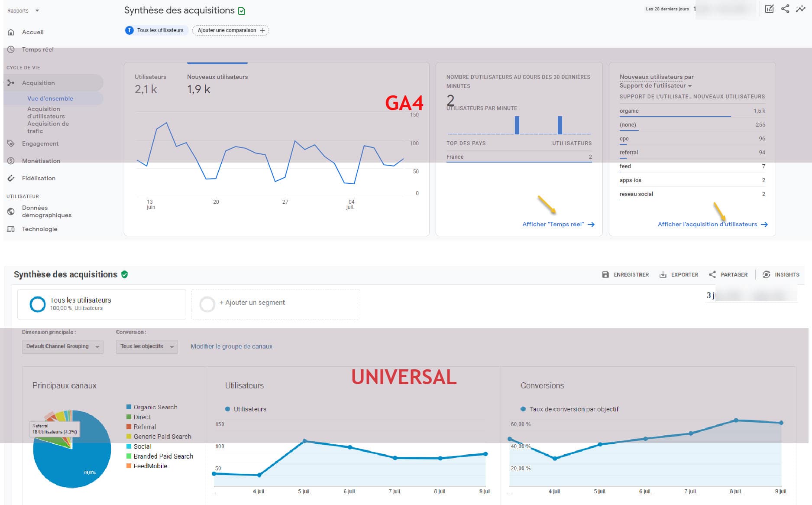This screenshot has height=505, width=812.
Task: Click the cpc row in support table
Action: [692, 139]
